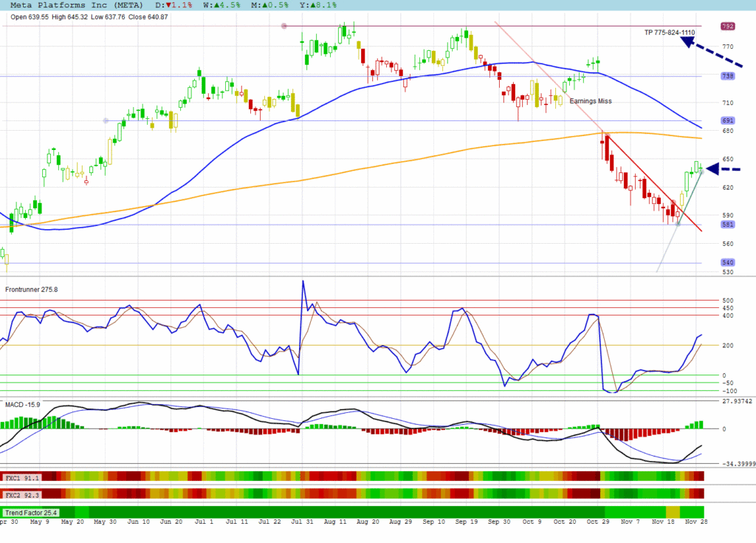Click the 738 price level tag
This screenshot has height=543, width=756.
(727, 76)
